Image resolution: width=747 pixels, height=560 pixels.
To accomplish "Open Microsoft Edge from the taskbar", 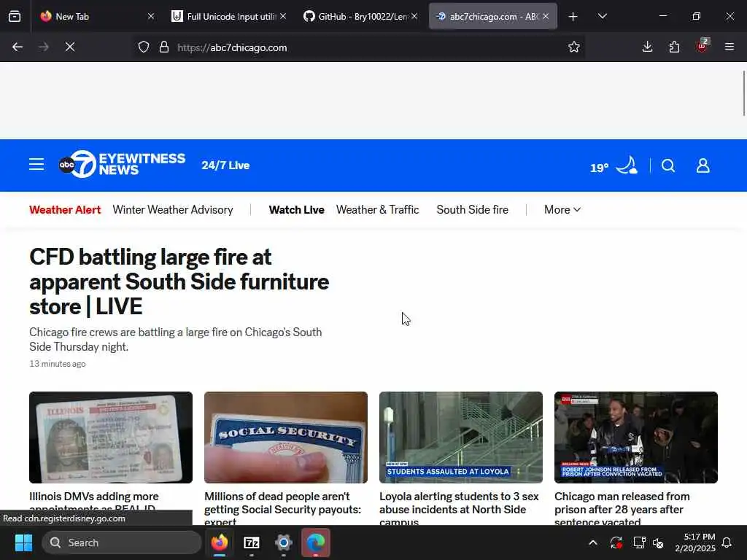I will coord(315,542).
